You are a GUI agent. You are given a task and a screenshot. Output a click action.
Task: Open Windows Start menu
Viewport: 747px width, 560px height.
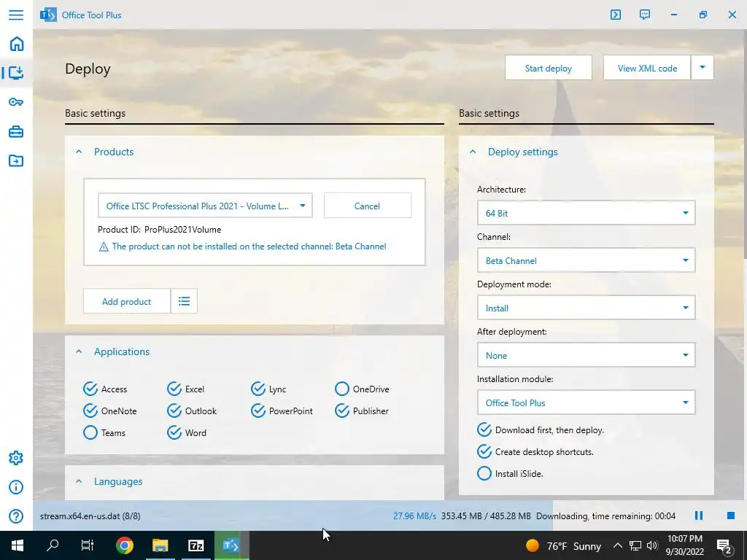coord(18,545)
